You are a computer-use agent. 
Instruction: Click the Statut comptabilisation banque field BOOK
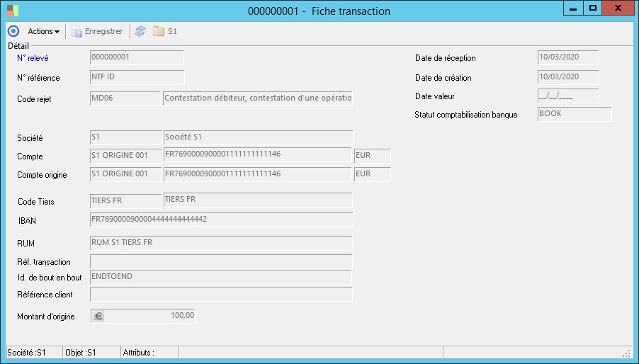[575, 115]
